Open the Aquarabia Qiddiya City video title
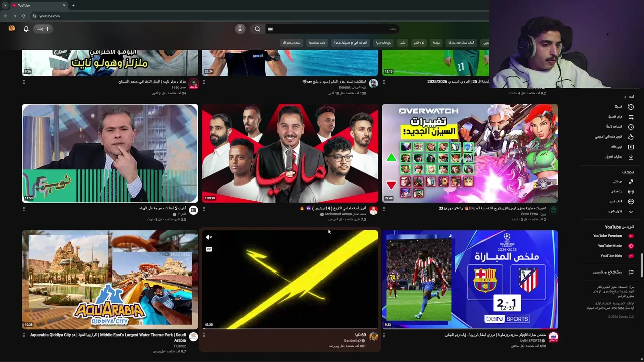 tap(108, 337)
